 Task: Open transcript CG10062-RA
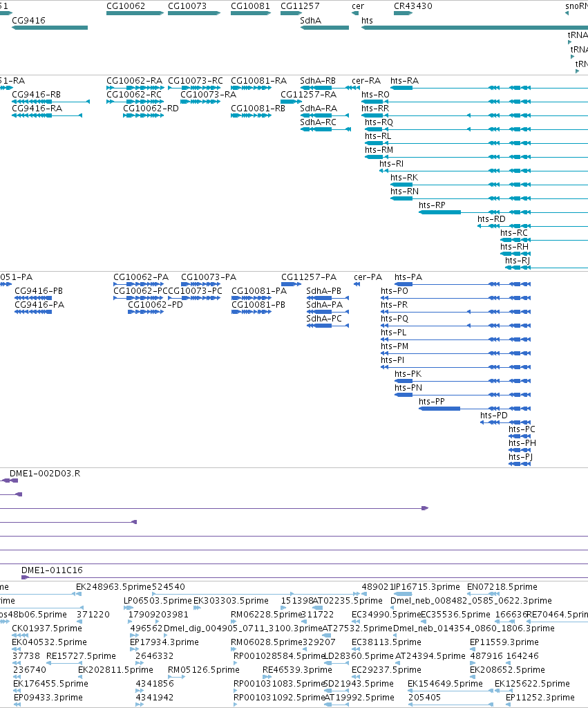click(135, 88)
